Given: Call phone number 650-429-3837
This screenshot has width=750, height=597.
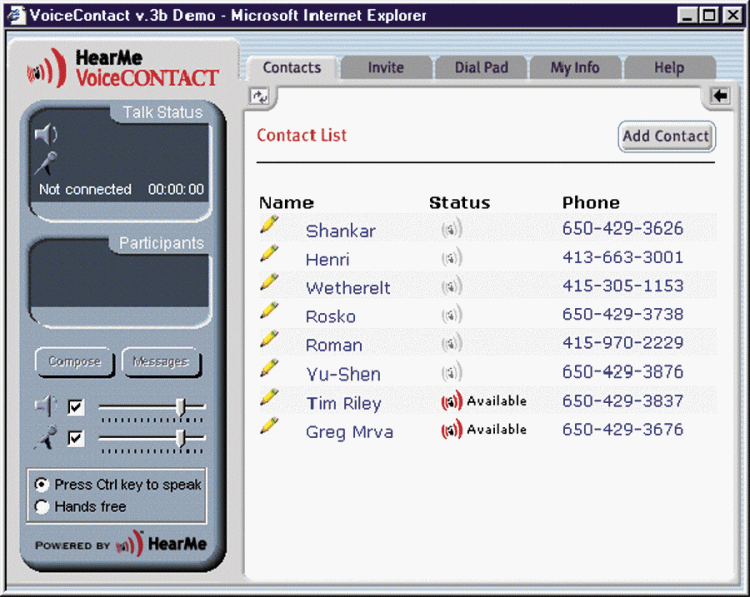Looking at the screenshot, I should pos(623,401).
